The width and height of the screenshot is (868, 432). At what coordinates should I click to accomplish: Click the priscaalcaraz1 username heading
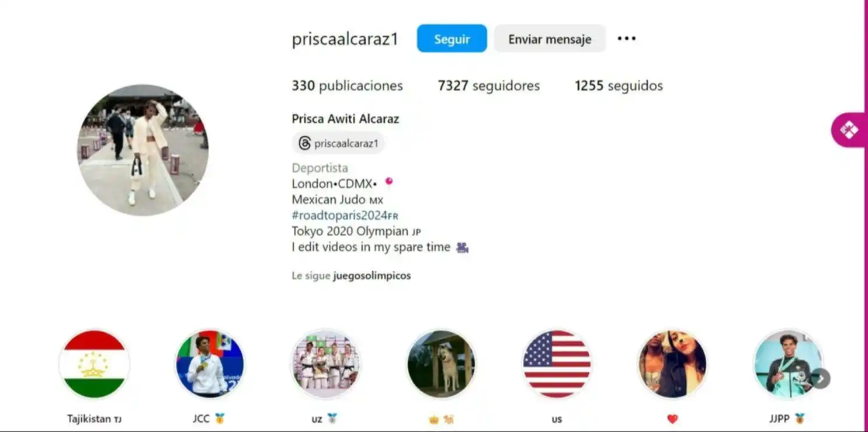345,39
